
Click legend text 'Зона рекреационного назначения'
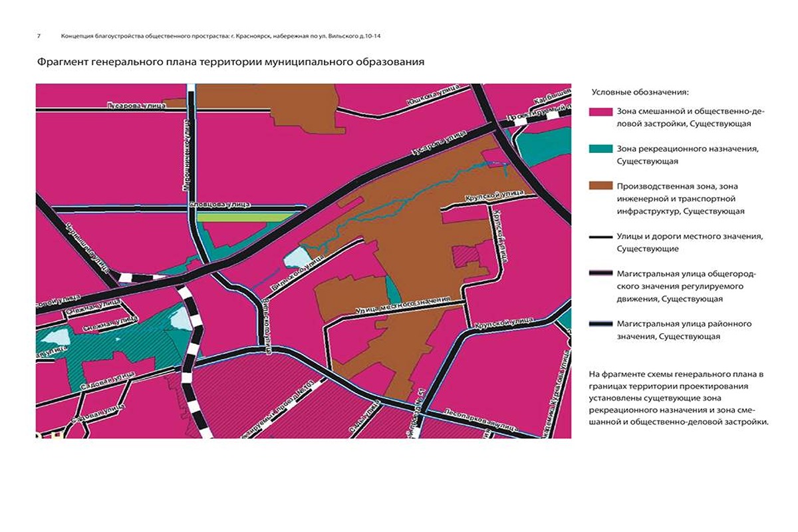coord(688,149)
